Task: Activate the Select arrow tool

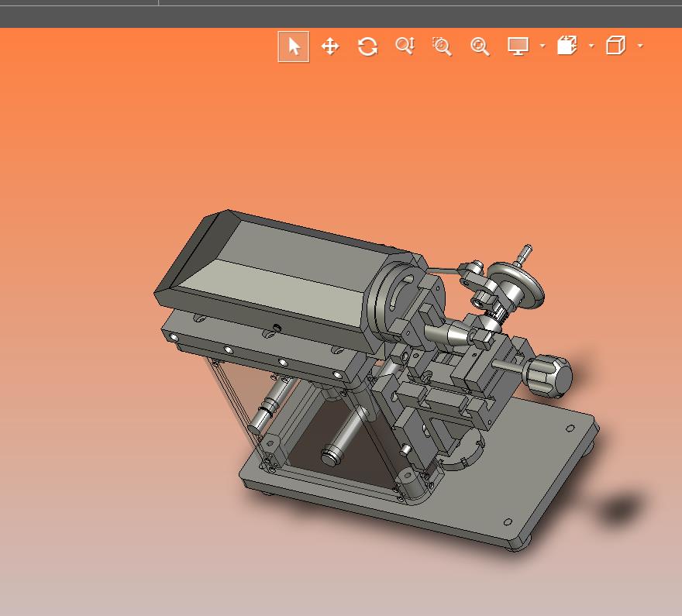Action: coord(294,46)
